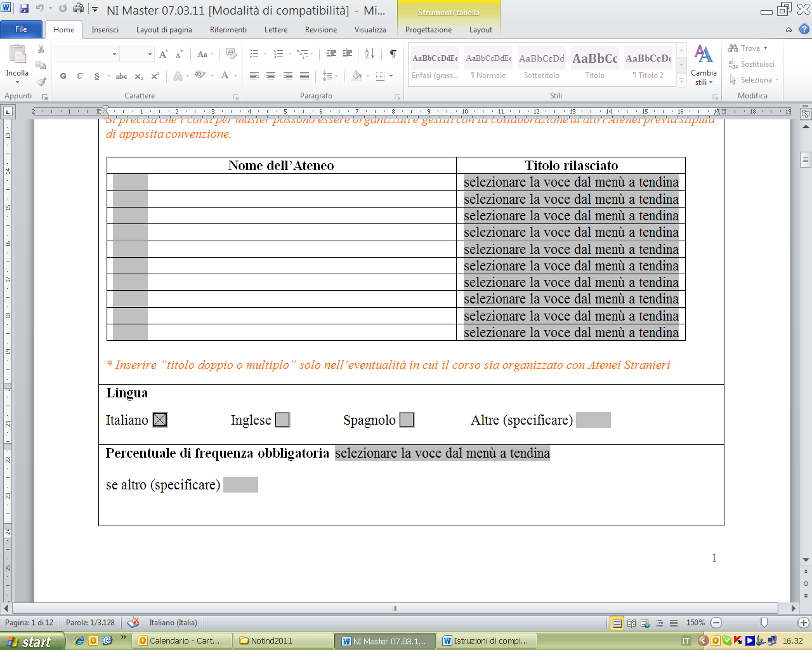Click zoom in plus button
The image size is (812, 650).
803,623
